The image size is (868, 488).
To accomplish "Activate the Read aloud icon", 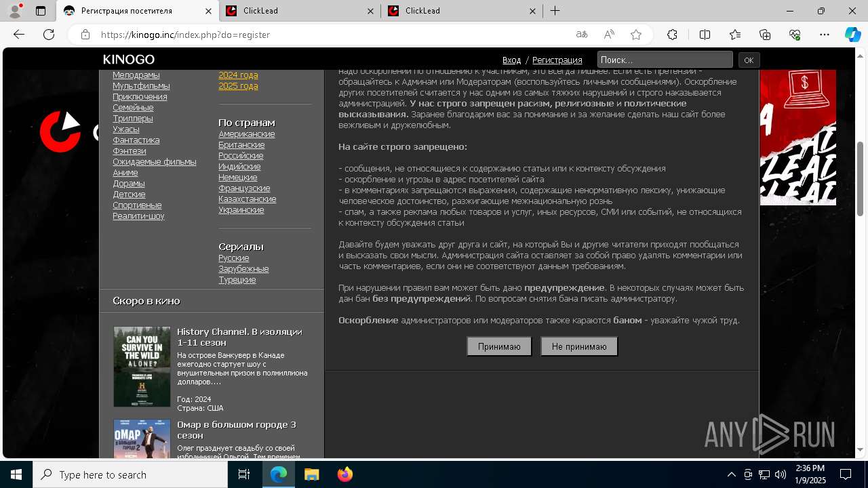I will coord(609,35).
